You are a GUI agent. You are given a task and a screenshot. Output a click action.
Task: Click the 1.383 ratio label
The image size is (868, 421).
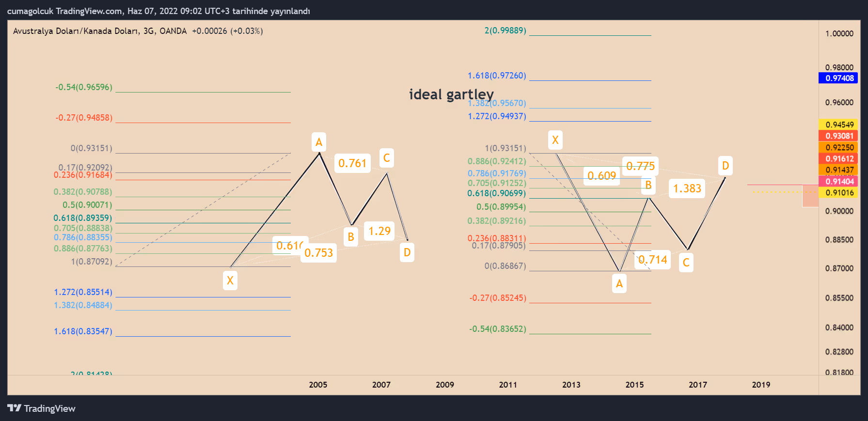[687, 188]
